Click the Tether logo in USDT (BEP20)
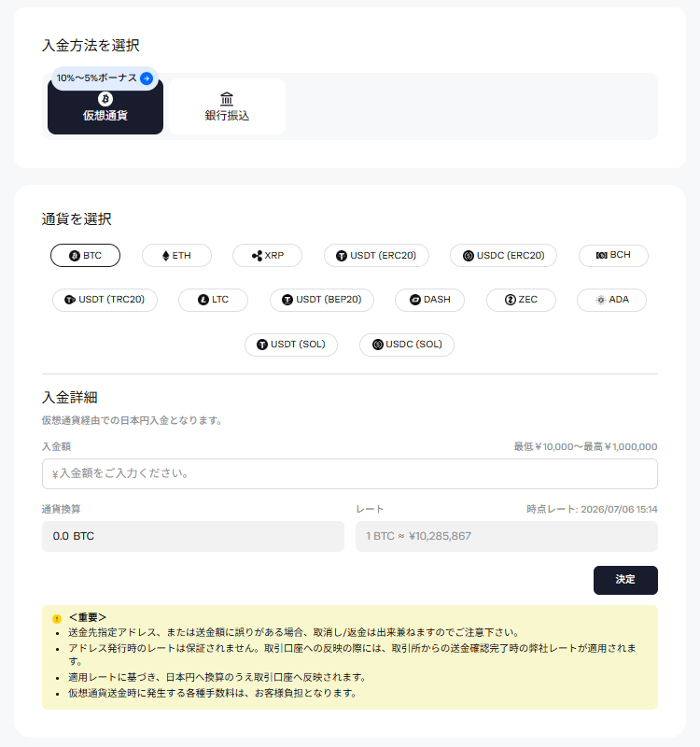This screenshot has width=700, height=747. pyautogui.click(x=287, y=300)
